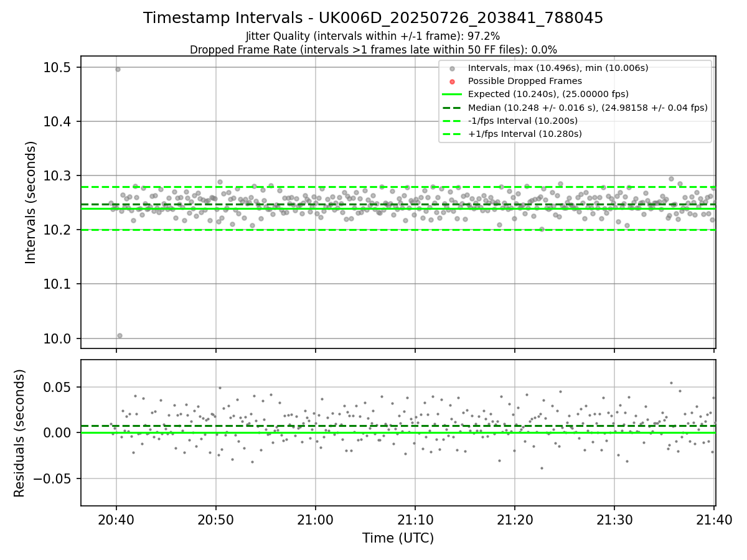
Task: Click the 21:20 time tick label
Action: click(515, 521)
